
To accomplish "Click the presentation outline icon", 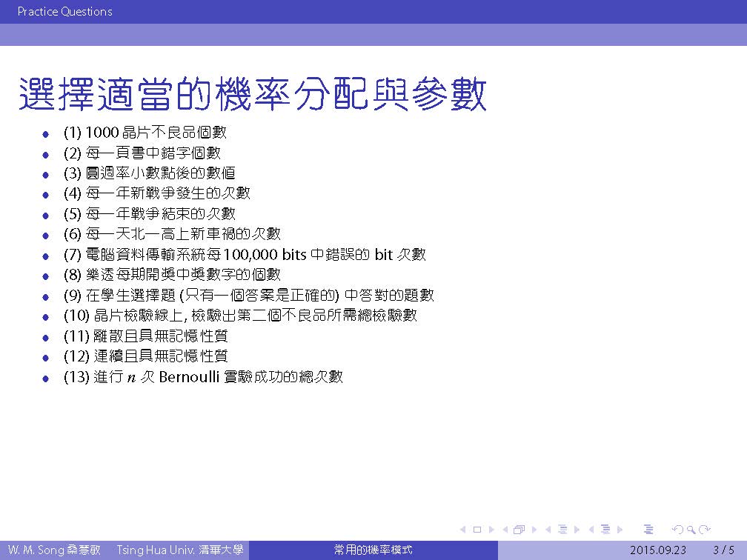I will click(648, 530).
